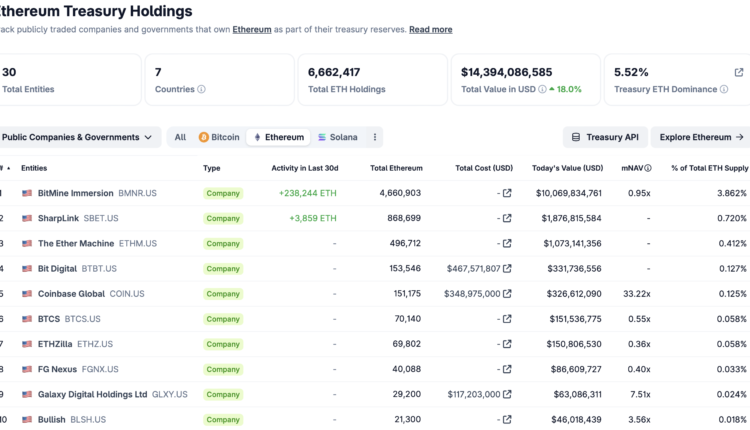
Task: Click info icon next to Countries
Action: (x=201, y=89)
